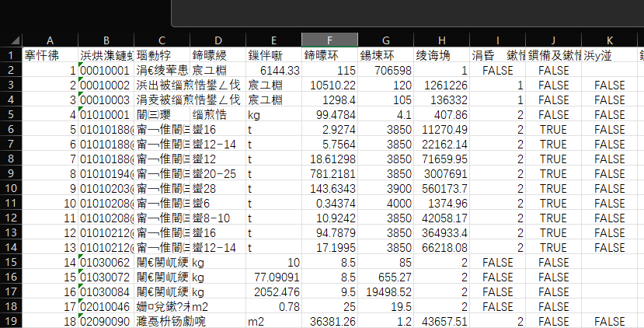This screenshot has height=328, width=644.
Task: Click cell with value 3900
Action: pyautogui.click(x=385, y=189)
